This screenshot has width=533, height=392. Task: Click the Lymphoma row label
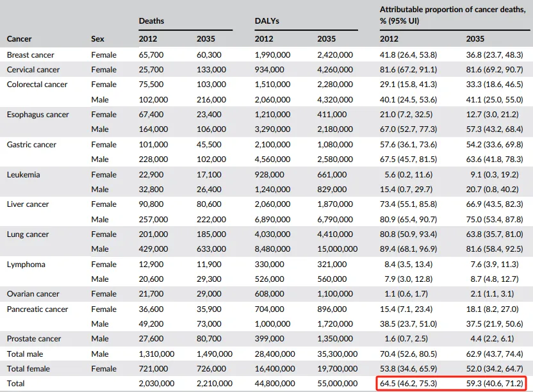tap(26, 265)
